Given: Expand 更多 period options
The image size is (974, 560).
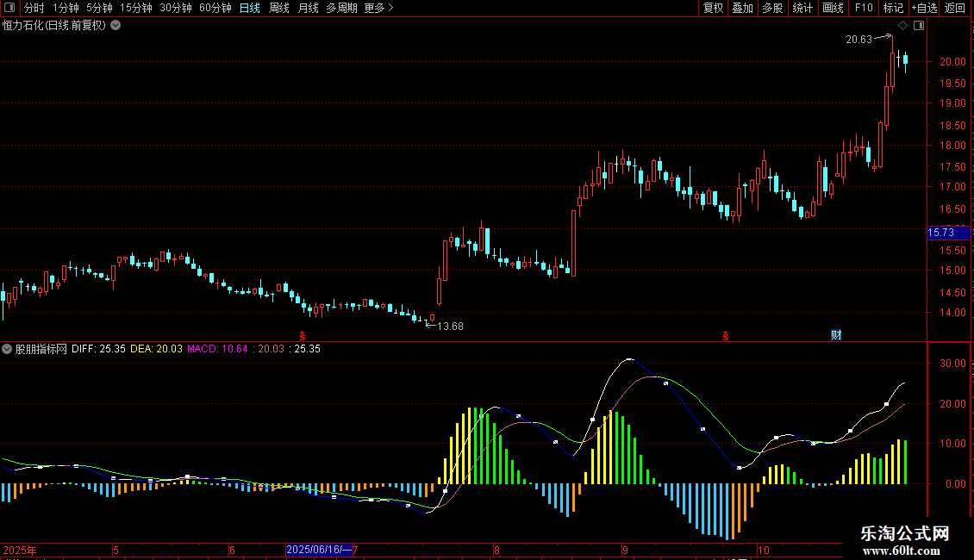Looking at the screenshot, I should tap(378, 8).
